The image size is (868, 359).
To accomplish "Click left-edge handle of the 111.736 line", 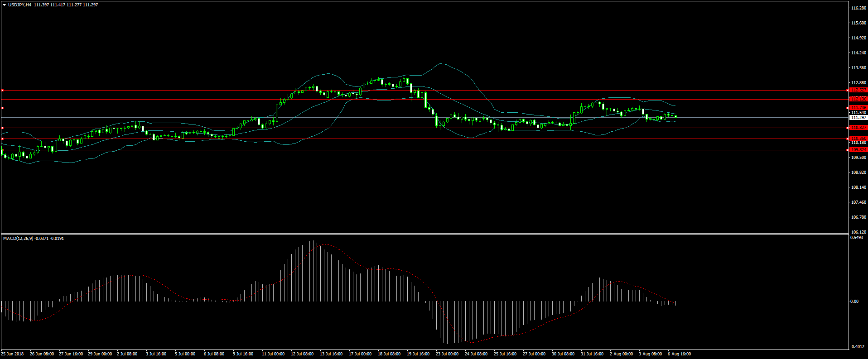I will coord(2,108).
